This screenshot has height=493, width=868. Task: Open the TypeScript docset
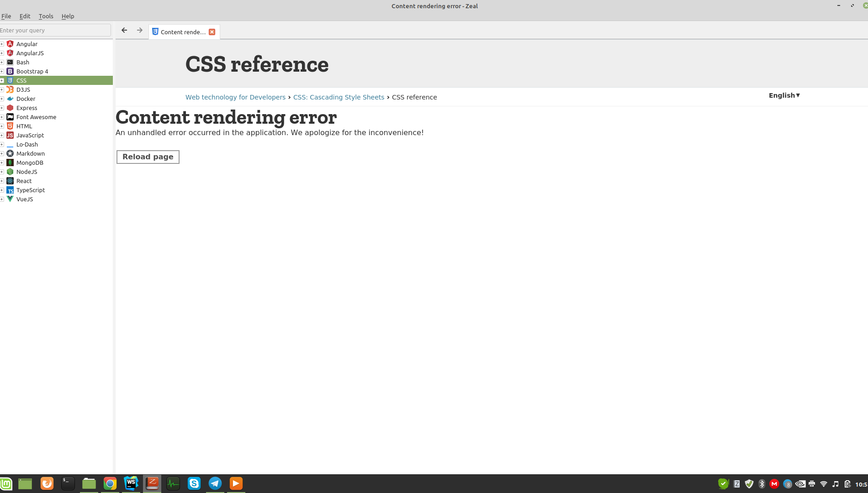tap(31, 190)
